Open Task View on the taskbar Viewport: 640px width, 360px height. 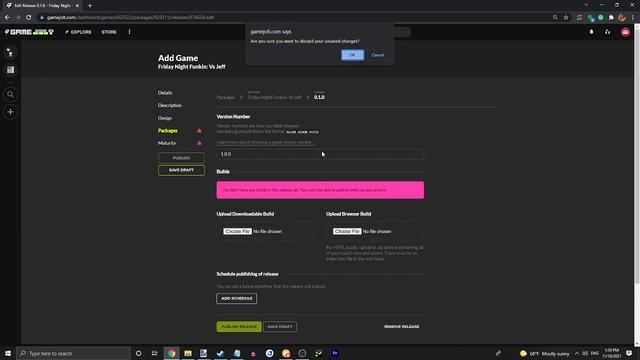pos(155,353)
